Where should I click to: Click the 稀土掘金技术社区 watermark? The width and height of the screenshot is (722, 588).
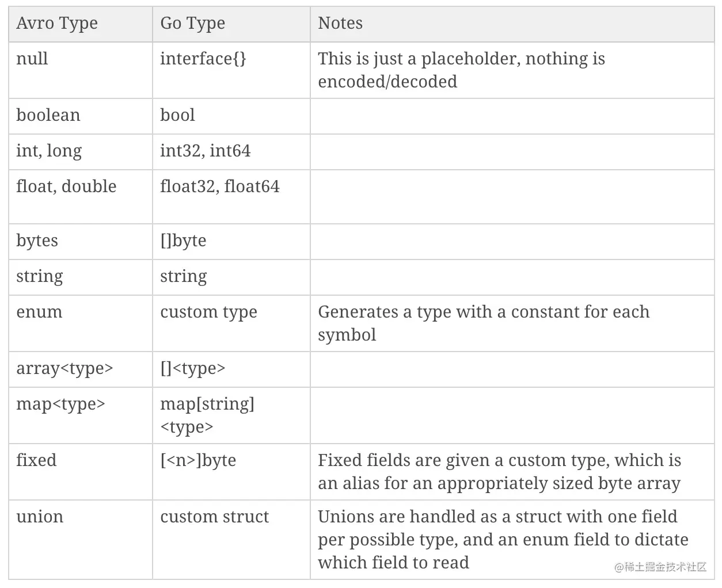[660, 567]
